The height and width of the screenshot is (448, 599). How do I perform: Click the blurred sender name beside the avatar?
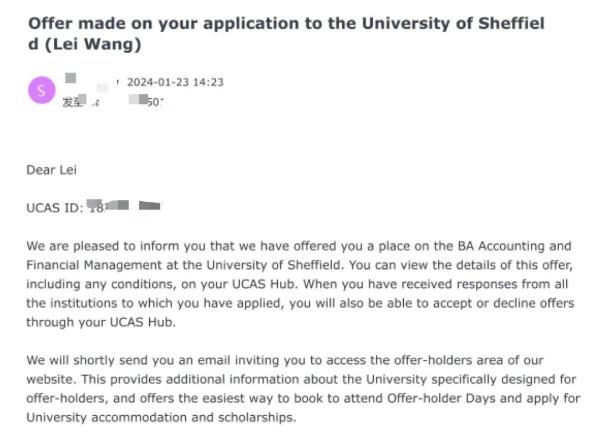pyautogui.click(x=92, y=81)
